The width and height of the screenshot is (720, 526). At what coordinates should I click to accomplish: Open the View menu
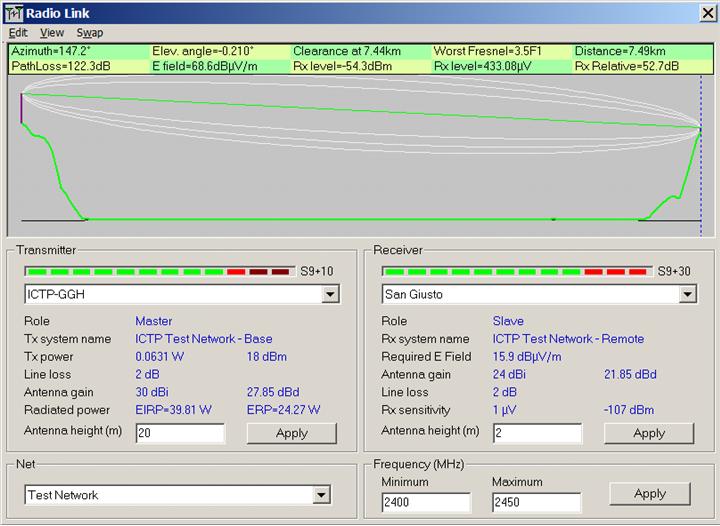(51, 33)
